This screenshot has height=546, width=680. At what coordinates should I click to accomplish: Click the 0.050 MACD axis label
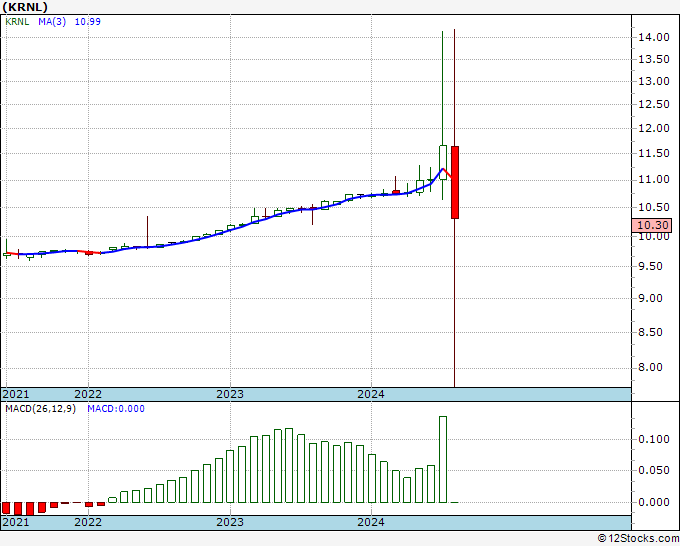(654, 471)
